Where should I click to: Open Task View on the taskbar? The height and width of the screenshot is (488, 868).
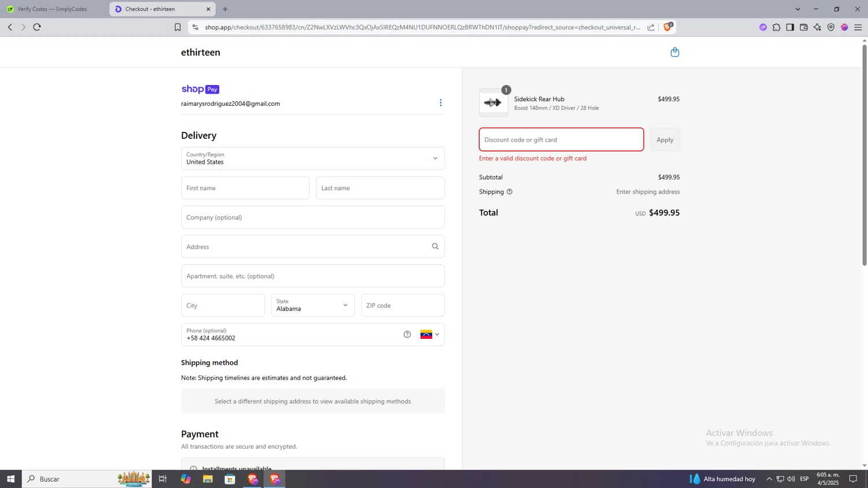tap(163, 479)
